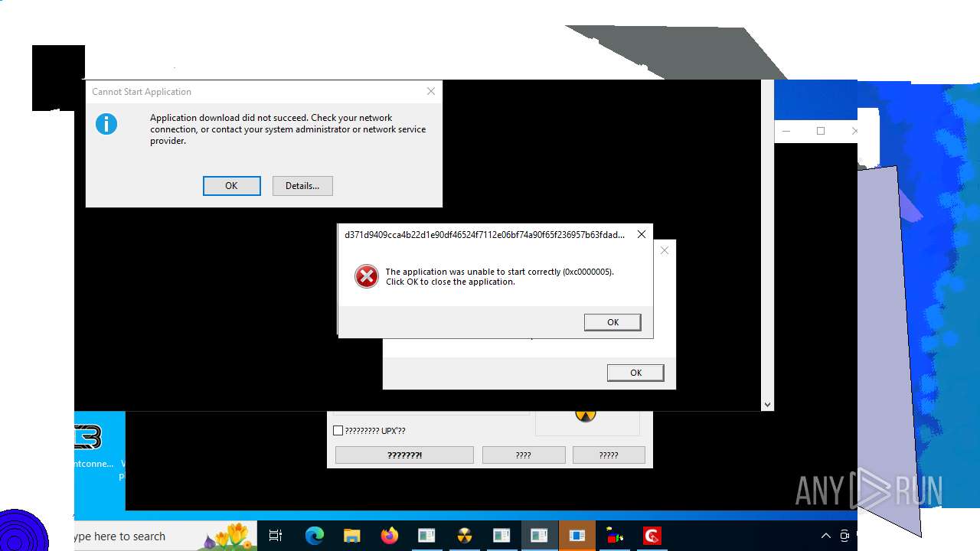Show hidden system tray icons

click(x=825, y=536)
